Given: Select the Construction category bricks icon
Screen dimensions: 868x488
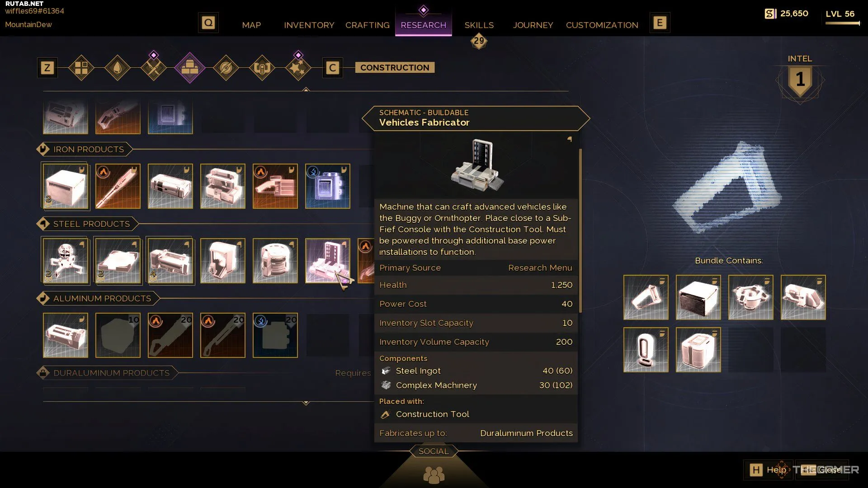Looking at the screenshot, I should [190, 68].
